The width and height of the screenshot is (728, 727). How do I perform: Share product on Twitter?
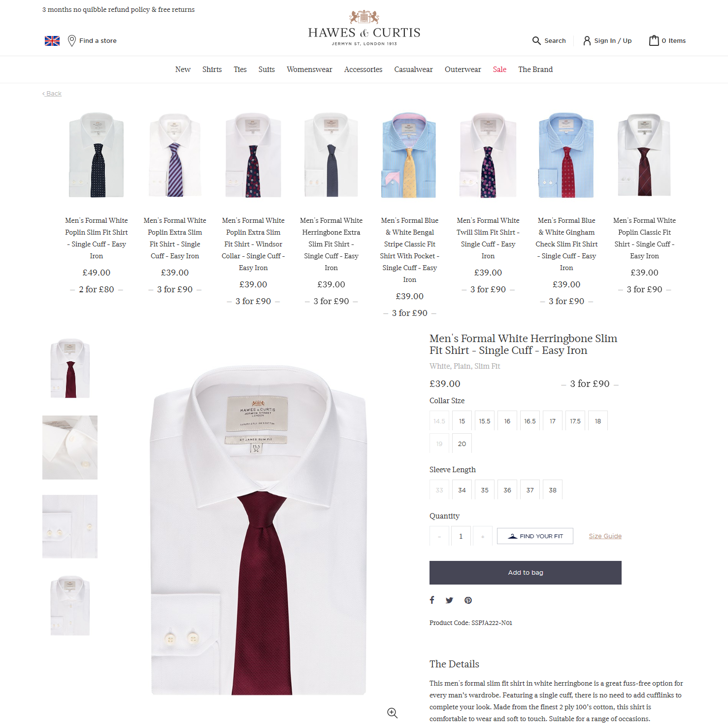point(449,600)
